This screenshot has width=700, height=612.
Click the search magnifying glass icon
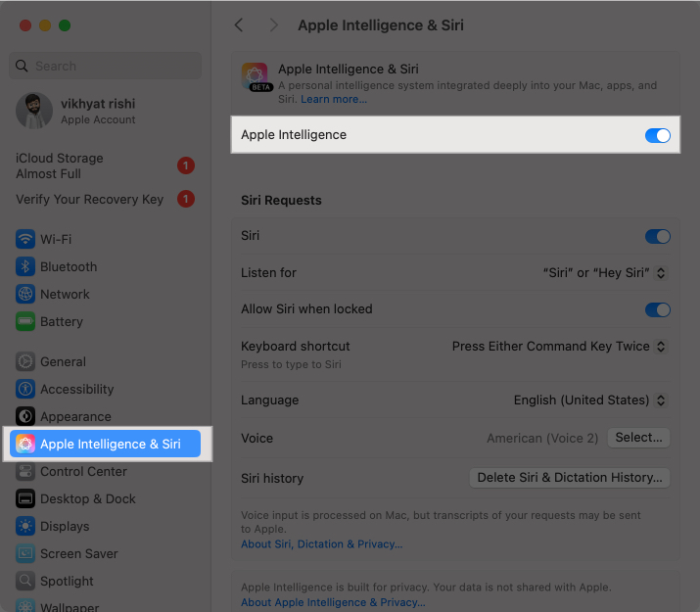click(22, 66)
